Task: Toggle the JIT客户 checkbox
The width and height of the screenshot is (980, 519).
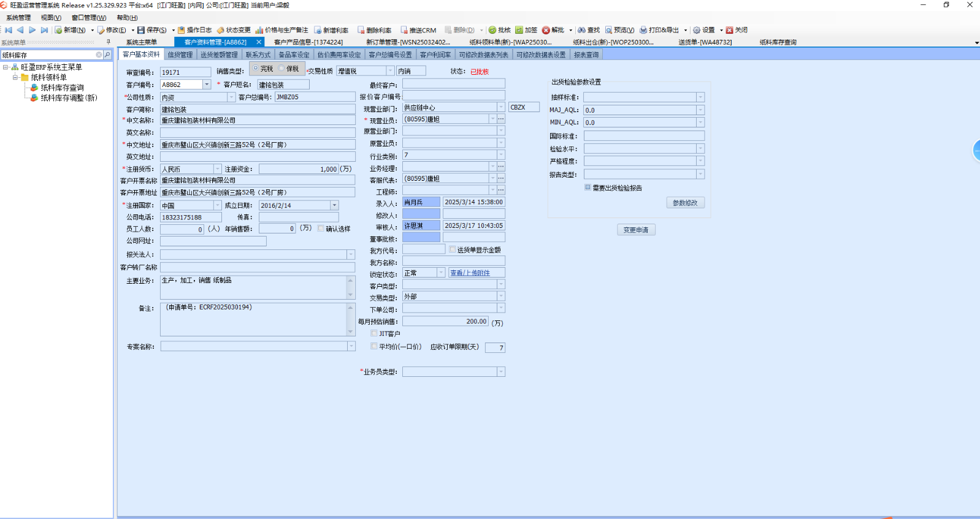Action: tap(374, 333)
